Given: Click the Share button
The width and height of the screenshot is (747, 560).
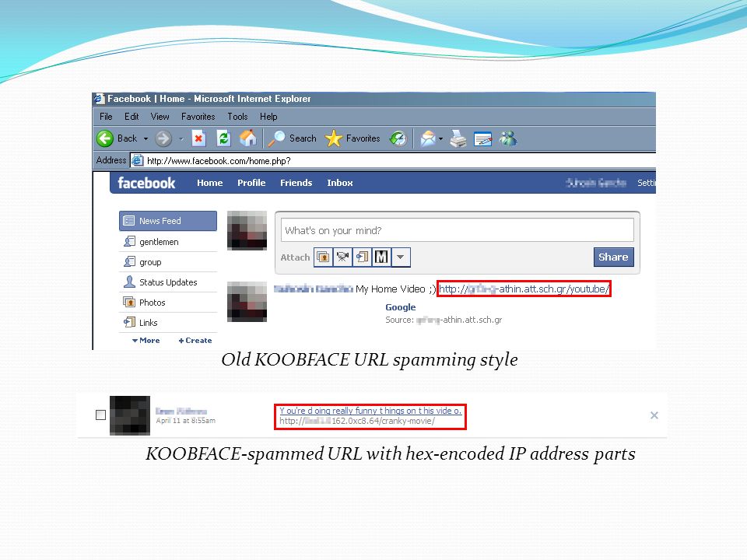Looking at the screenshot, I should [614, 257].
